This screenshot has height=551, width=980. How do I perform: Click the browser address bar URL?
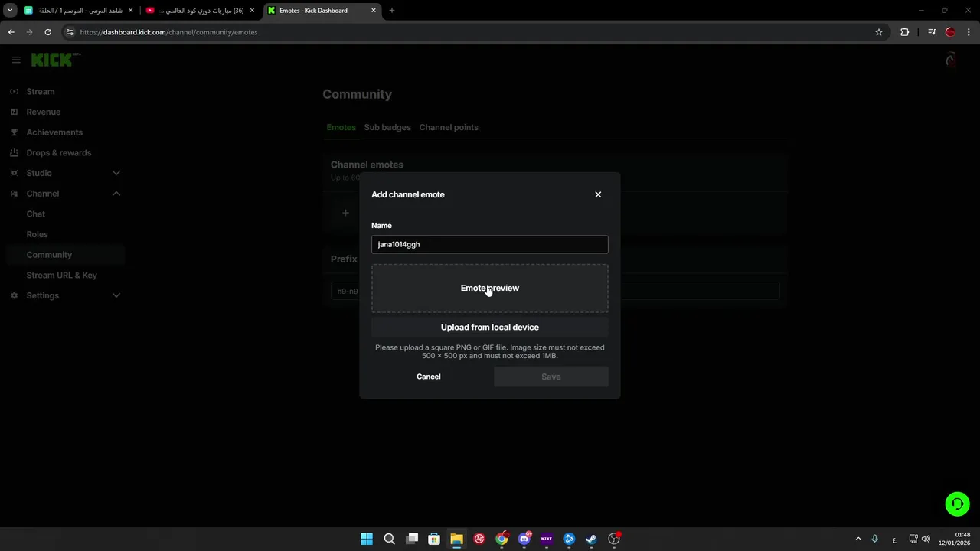point(168,32)
